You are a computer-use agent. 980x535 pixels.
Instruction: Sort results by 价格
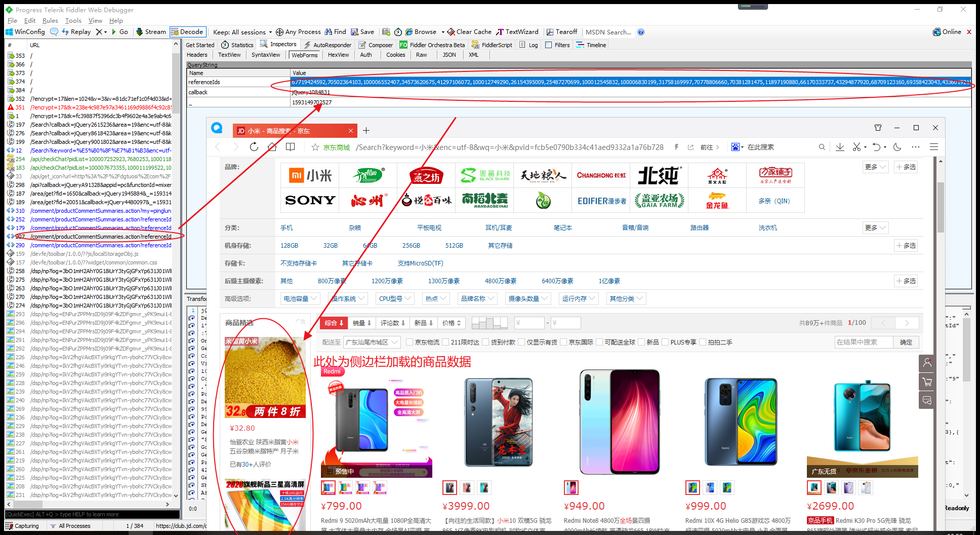452,323
